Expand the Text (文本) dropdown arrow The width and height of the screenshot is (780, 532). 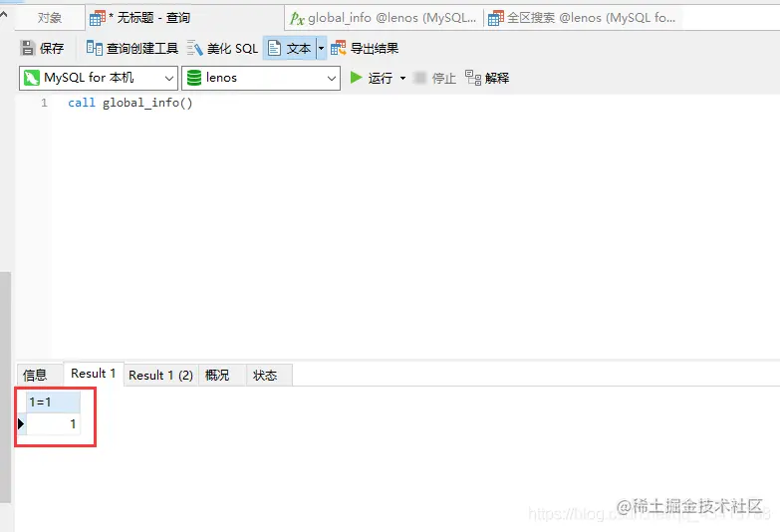[322, 48]
